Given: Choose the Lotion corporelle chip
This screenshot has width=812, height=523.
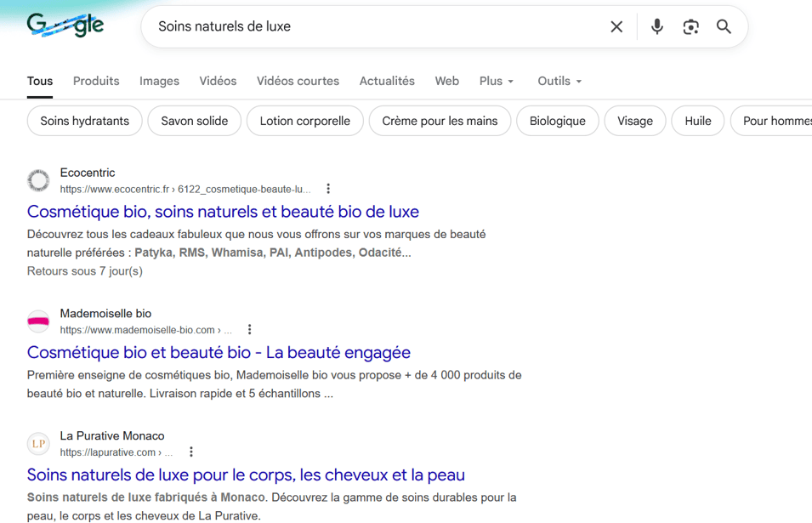Looking at the screenshot, I should point(305,121).
